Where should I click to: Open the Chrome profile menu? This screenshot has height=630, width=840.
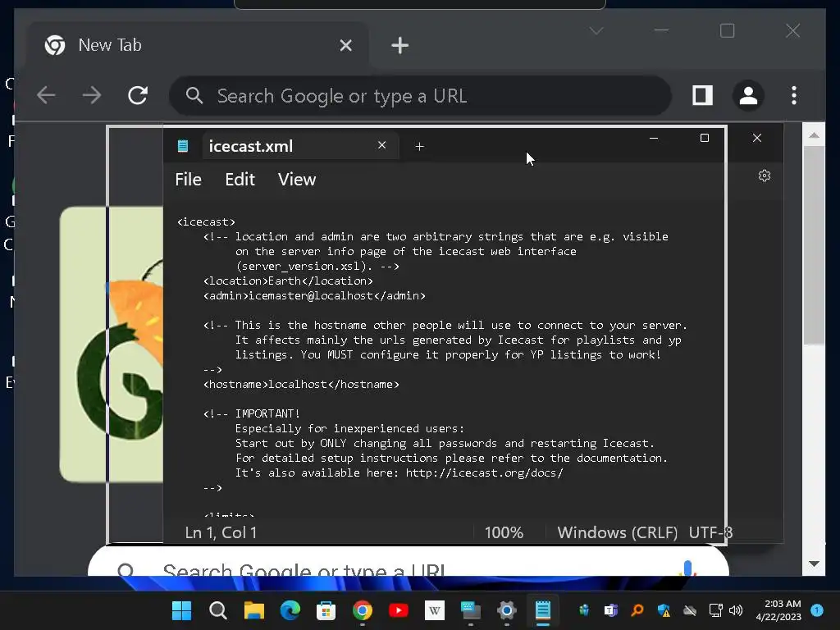pos(748,96)
